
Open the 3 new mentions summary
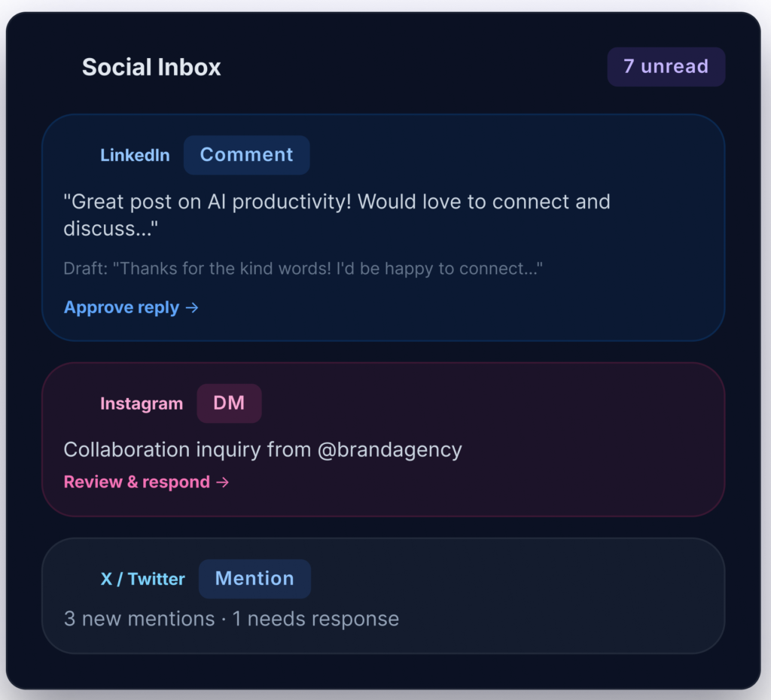[x=139, y=619]
